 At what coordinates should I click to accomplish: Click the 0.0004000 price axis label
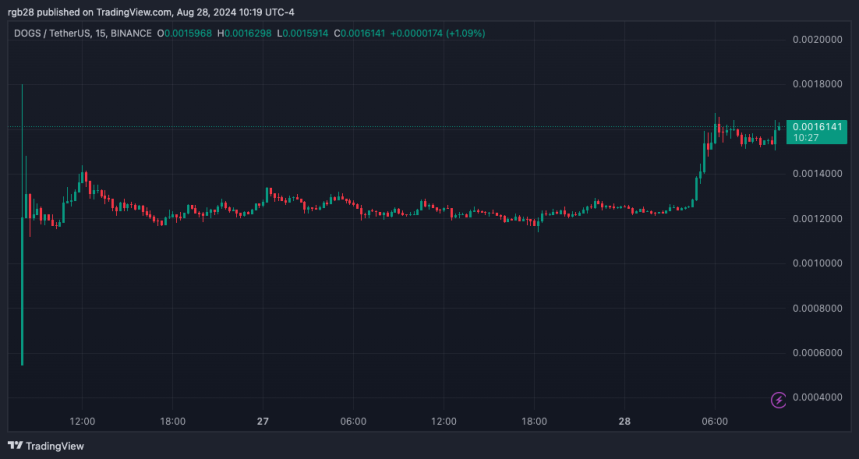pyautogui.click(x=817, y=399)
